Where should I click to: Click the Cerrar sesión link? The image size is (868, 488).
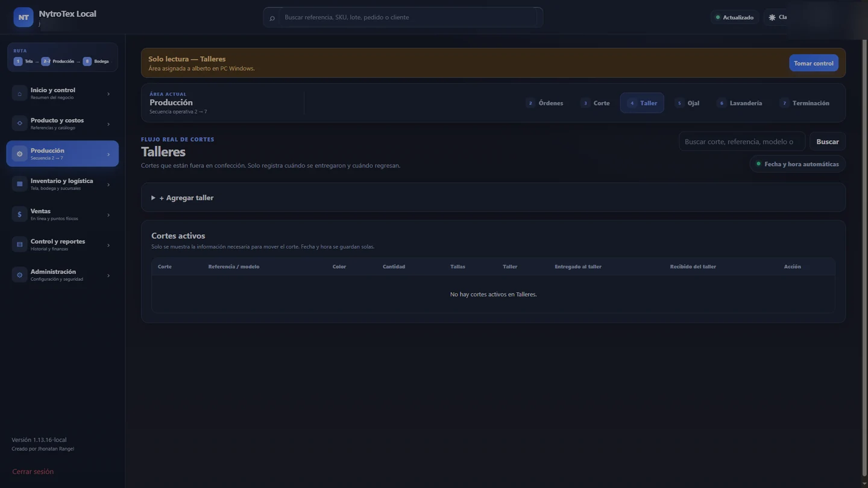pyautogui.click(x=33, y=472)
